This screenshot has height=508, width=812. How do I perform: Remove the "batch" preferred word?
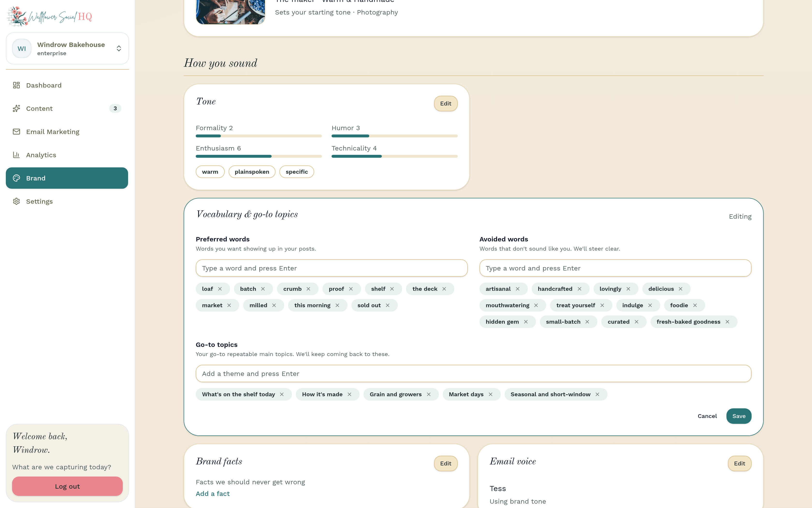coord(263,289)
